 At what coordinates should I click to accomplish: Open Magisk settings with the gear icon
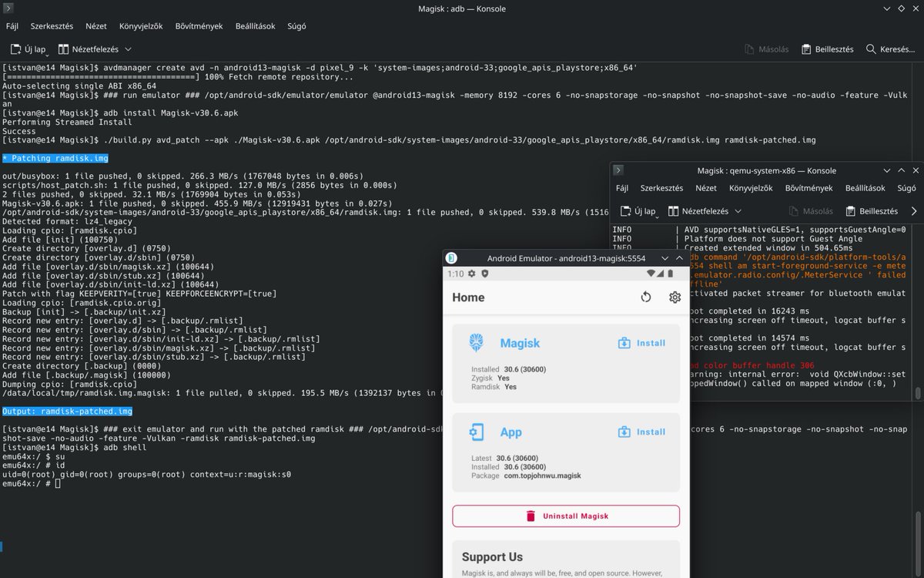pos(675,297)
